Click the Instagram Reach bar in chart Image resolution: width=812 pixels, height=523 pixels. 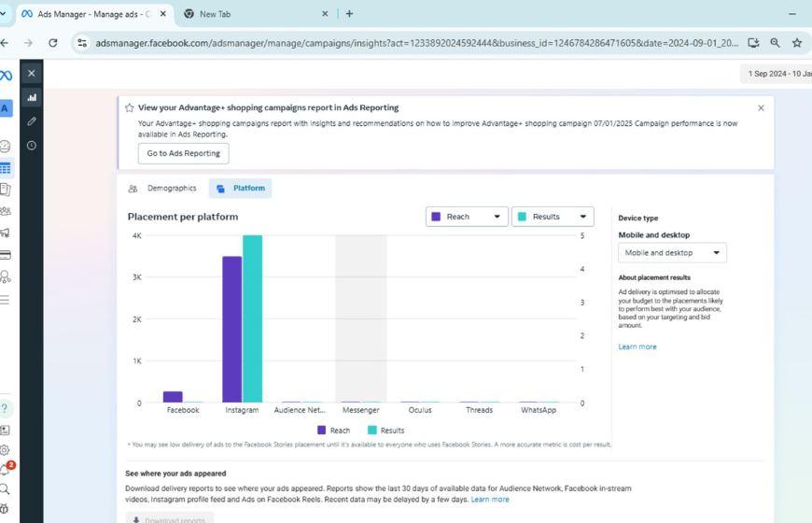(x=231, y=329)
